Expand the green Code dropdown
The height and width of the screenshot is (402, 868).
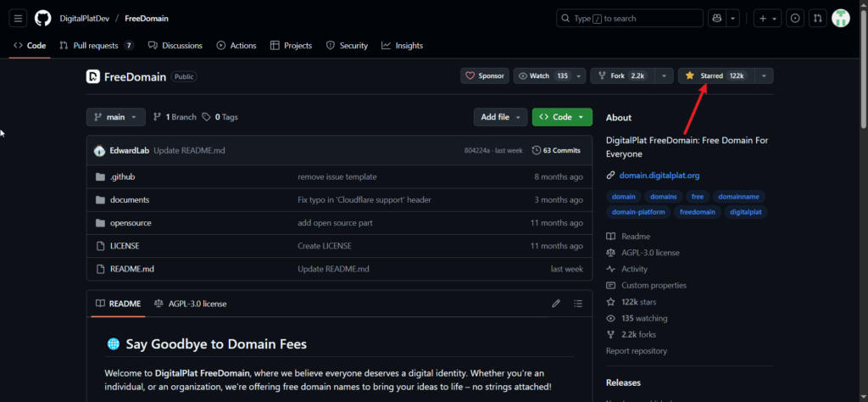point(562,117)
